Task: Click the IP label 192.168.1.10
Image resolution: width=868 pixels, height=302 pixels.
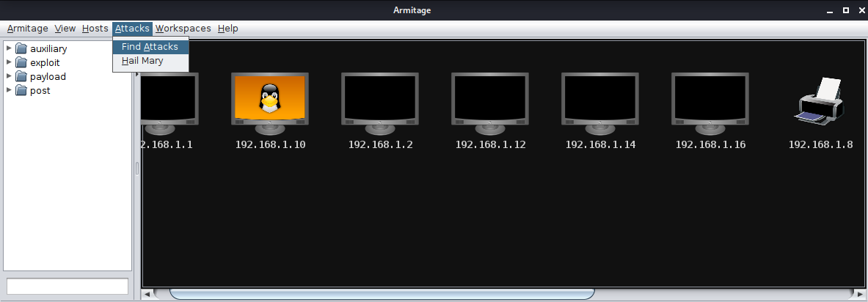Action: tap(271, 145)
